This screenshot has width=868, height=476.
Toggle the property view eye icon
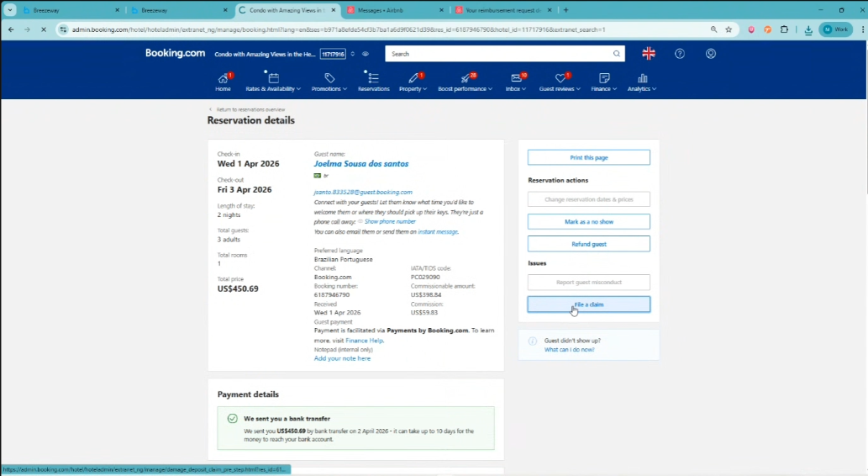click(x=366, y=54)
